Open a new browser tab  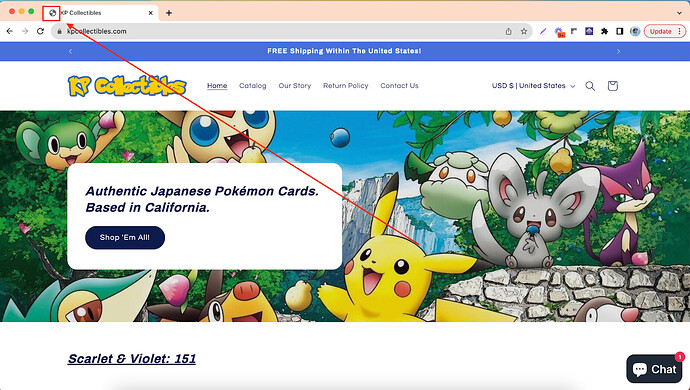169,13
